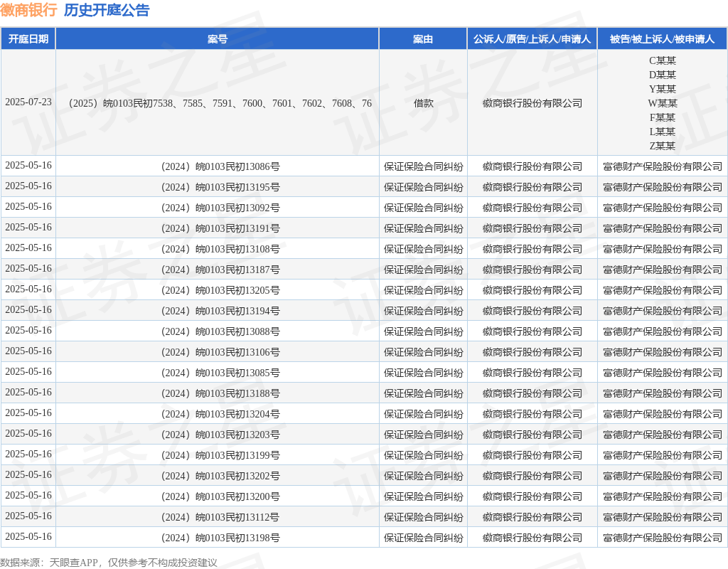Click the 开庭日期 column header
Viewport: 728px width, 569px height.
28,39
